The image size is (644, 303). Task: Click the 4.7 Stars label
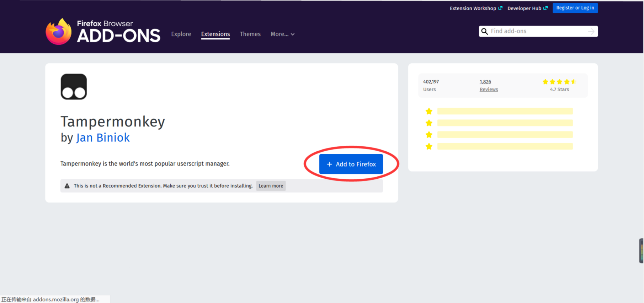click(x=559, y=90)
